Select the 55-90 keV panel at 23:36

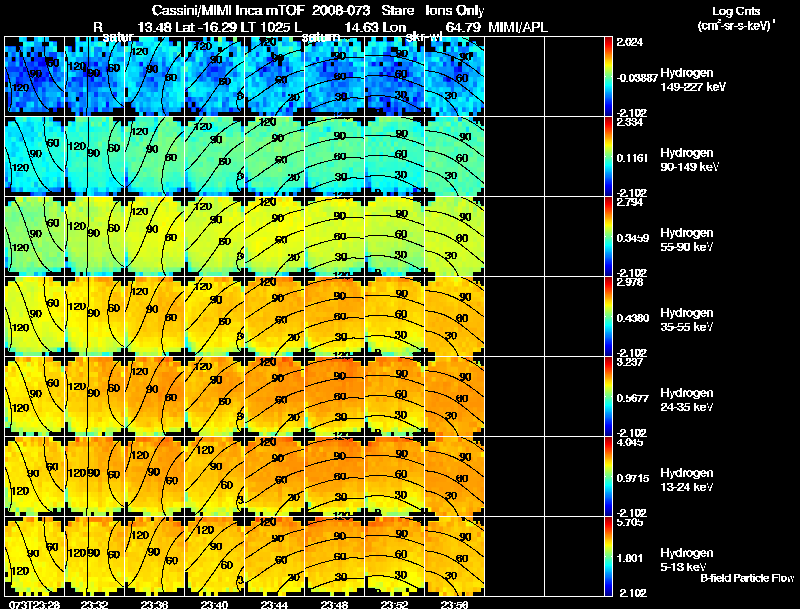(x=155, y=237)
